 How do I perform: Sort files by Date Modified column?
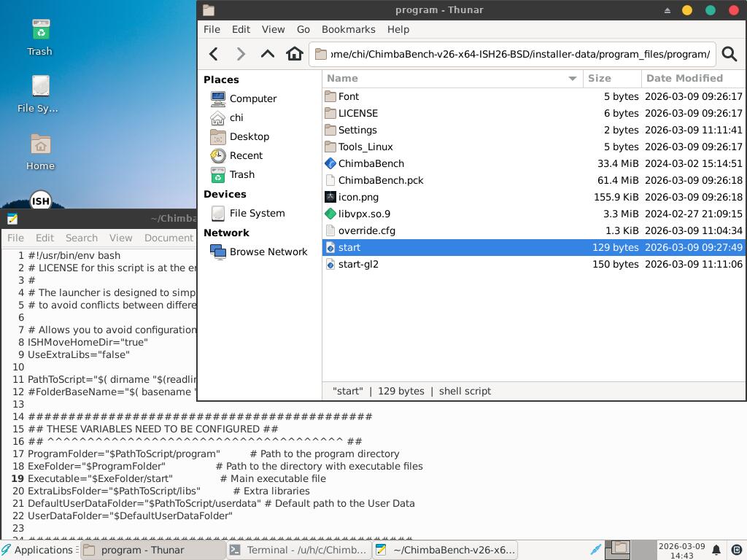694,79
